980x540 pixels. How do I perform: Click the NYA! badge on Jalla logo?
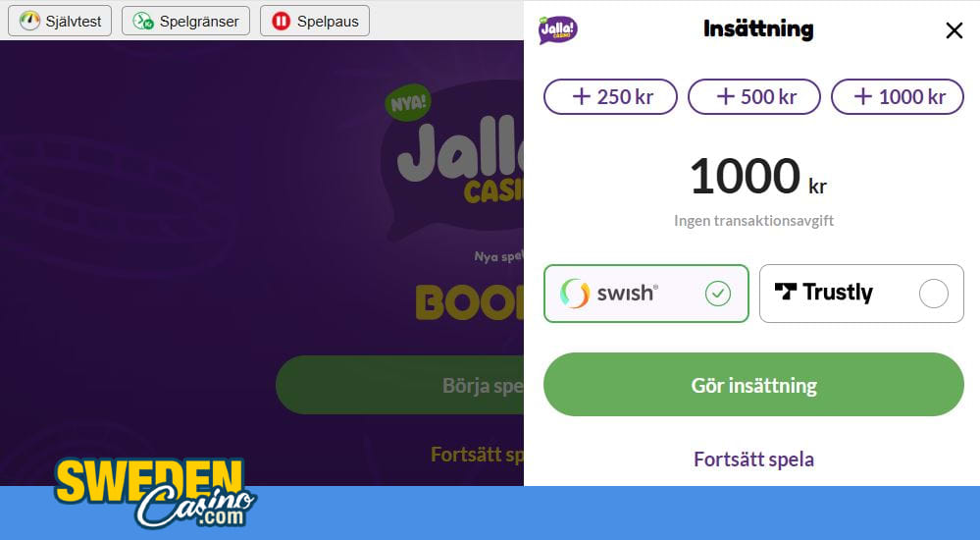[407, 102]
